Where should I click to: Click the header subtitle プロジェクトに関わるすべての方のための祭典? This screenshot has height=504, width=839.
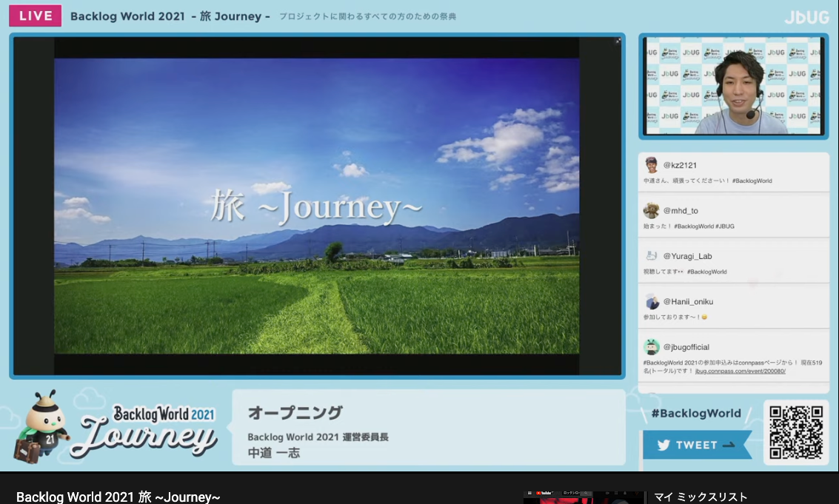(x=367, y=16)
